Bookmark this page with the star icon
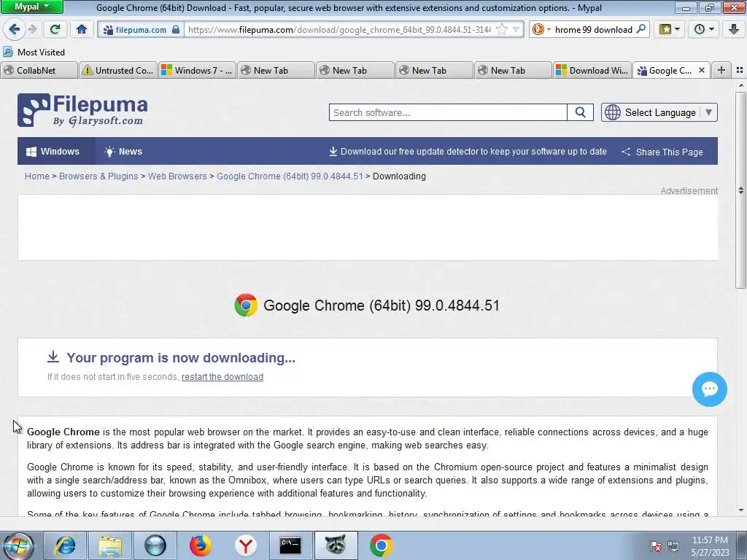 (x=502, y=29)
